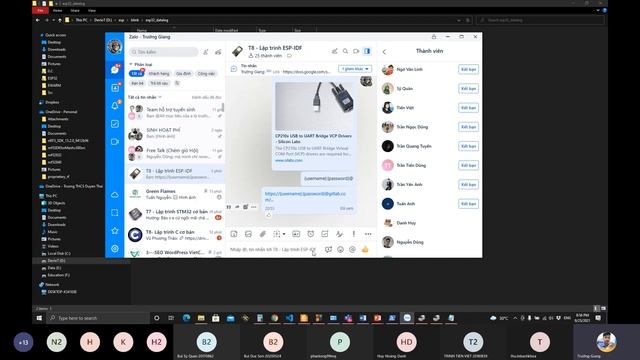Open the more options dots in chat toolbar
This screenshot has height=360, width=640.
pos(368,234)
